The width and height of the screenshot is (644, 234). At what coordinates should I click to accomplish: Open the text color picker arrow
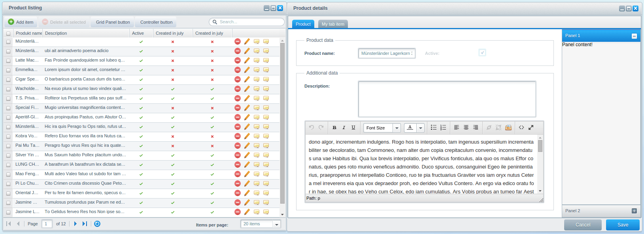click(x=420, y=128)
